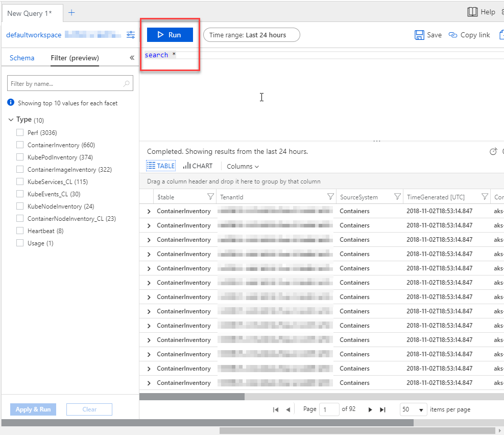The image size is (504, 435).
Task: Go to the next results page
Action: [x=370, y=409]
